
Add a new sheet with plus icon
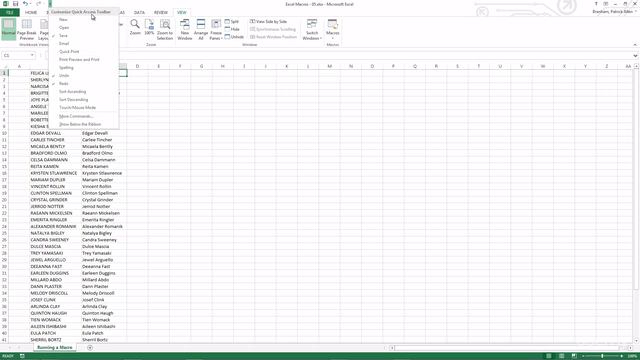(90, 347)
